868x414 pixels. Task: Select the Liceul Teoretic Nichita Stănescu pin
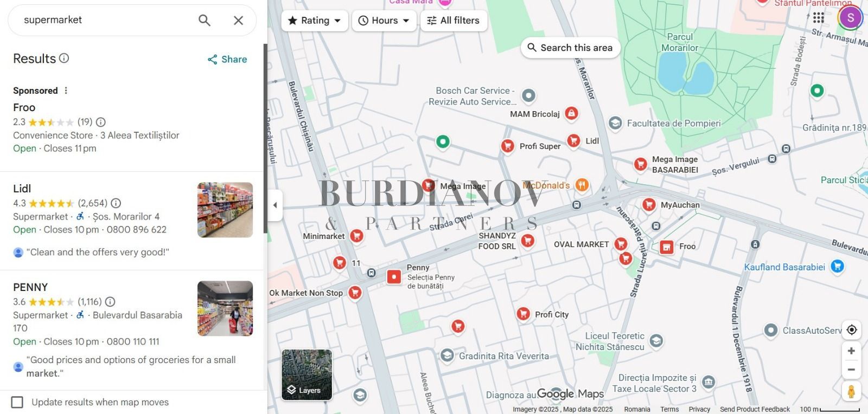click(656, 340)
